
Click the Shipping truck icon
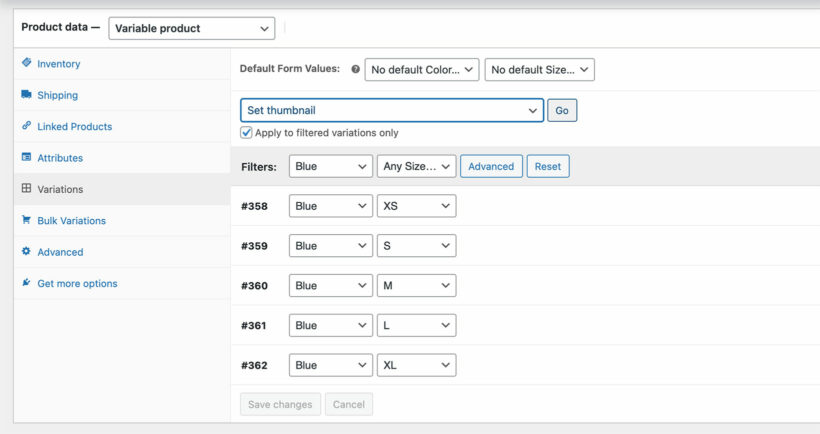[x=26, y=95]
